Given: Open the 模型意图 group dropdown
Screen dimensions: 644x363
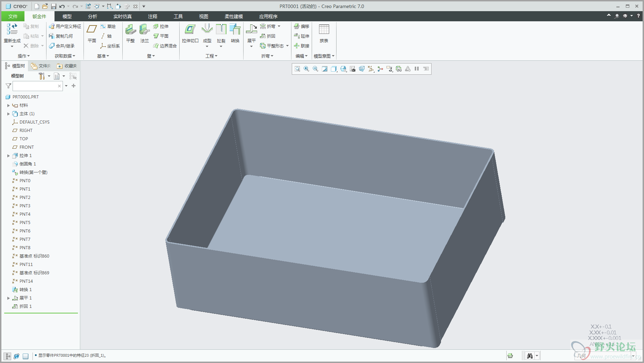Looking at the screenshot, I should 324,56.
